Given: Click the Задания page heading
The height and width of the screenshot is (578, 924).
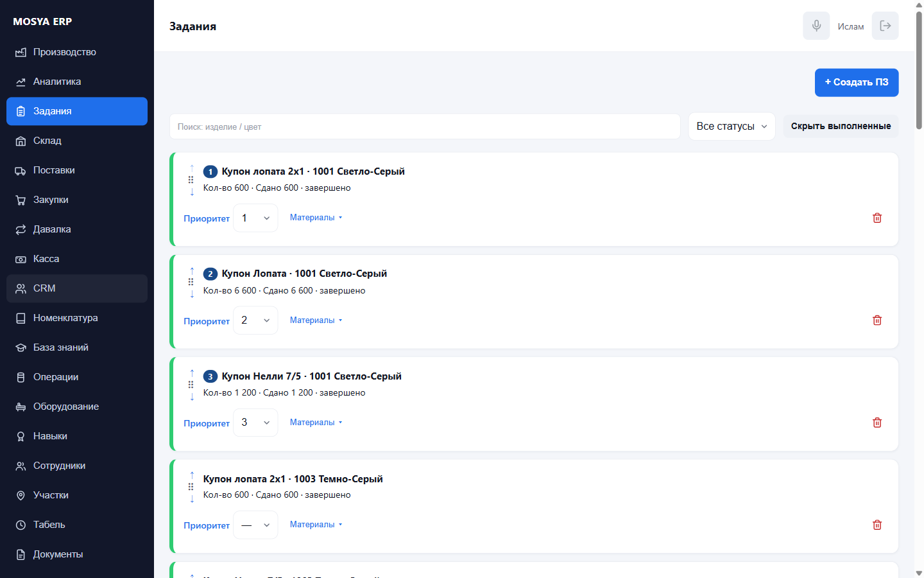Looking at the screenshot, I should 193,26.
